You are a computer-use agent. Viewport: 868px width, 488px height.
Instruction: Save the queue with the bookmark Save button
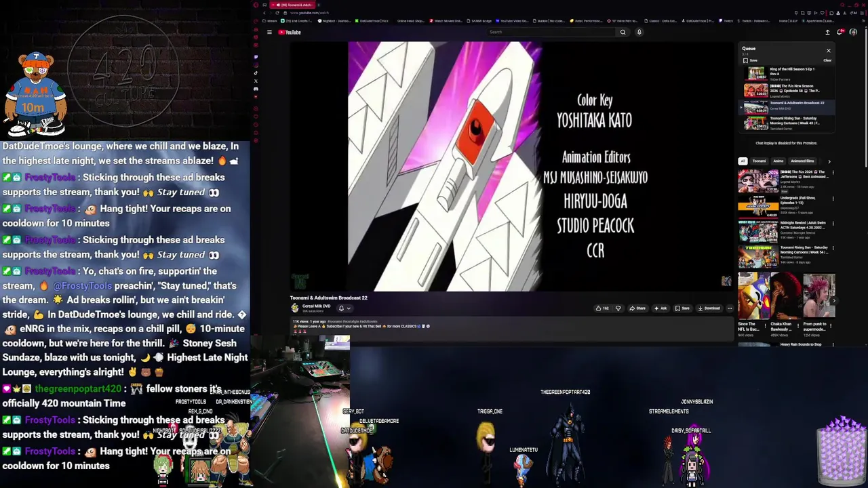click(751, 60)
